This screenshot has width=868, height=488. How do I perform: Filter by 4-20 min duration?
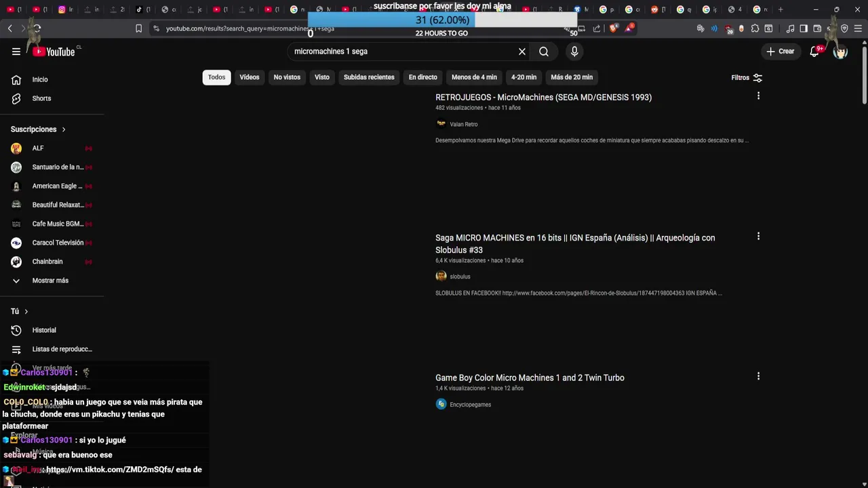[524, 77]
